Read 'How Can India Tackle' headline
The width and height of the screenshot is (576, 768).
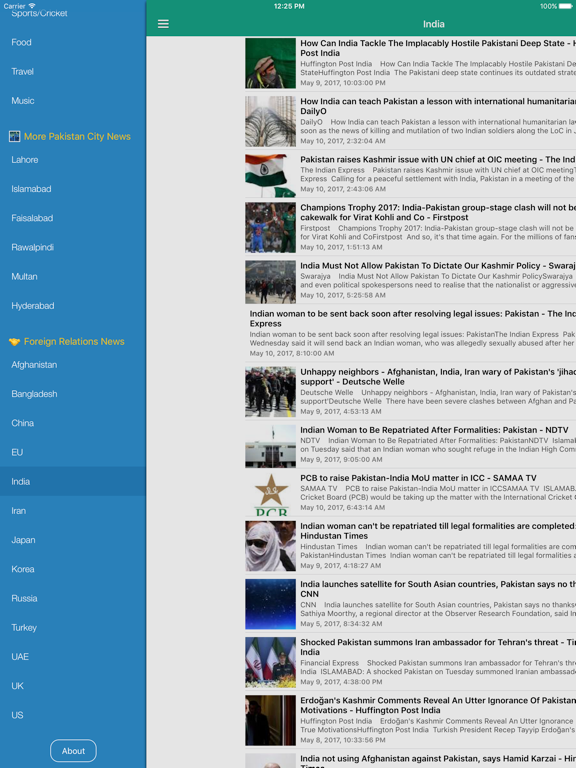(438, 48)
